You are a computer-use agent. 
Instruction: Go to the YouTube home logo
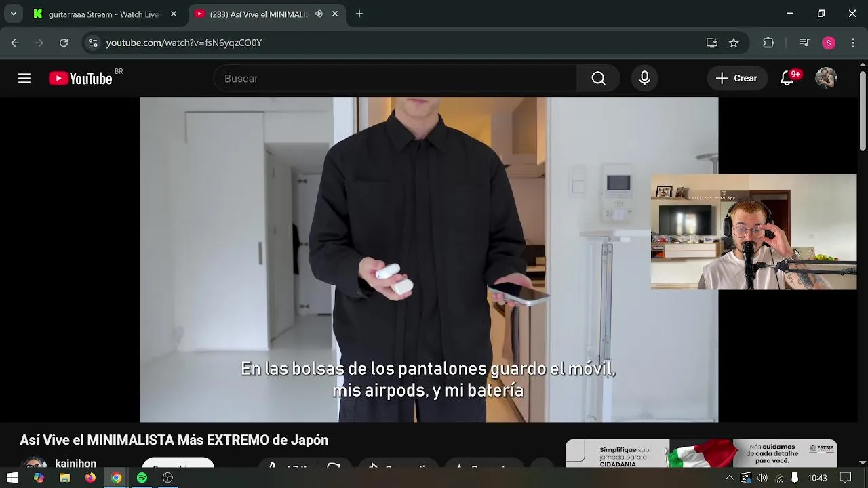tap(80, 79)
